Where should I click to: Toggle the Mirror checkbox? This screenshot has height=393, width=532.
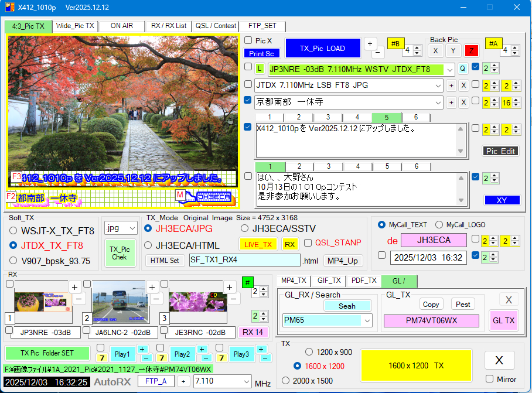tap(490, 379)
